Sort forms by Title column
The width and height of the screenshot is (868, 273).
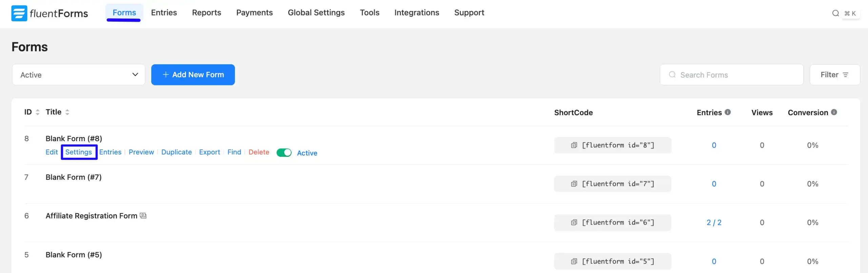(x=67, y=112)
